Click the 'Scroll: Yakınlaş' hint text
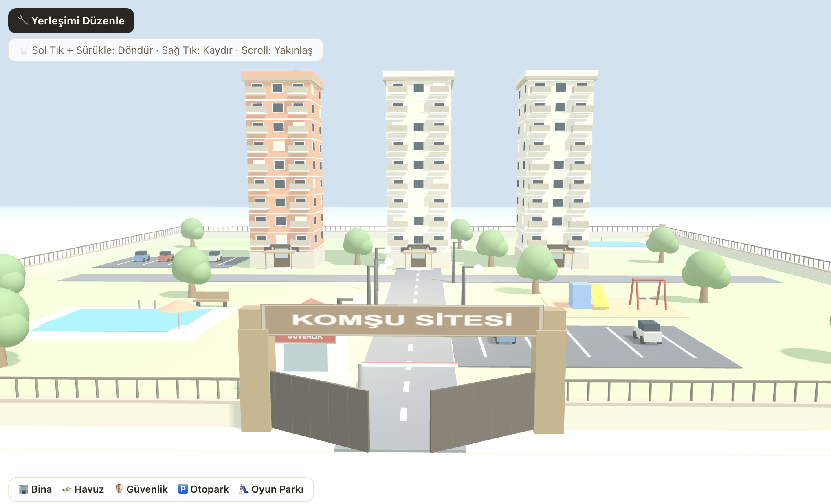The image size is (831, 504). pos(277,50)
